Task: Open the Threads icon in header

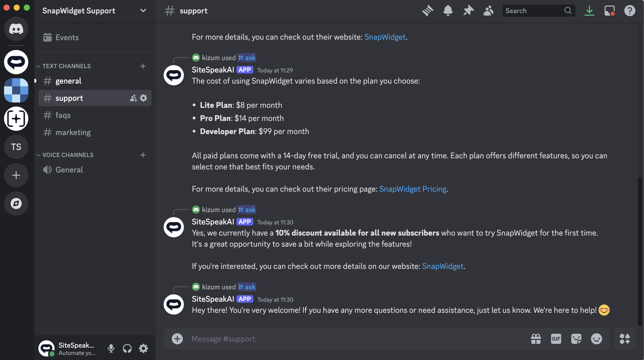Action: coord(428,11)
